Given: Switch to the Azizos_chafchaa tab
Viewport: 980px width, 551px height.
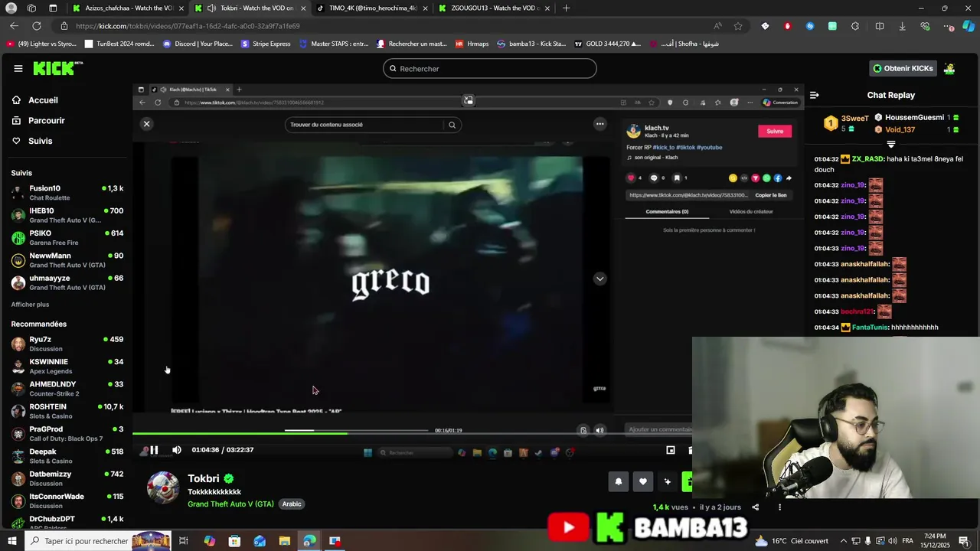Looking at the screenshot, I should (127, 8).
